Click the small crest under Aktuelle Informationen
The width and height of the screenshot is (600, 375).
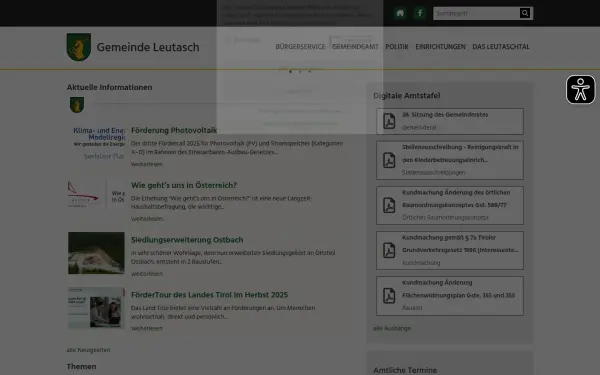(x=77, y=105)
